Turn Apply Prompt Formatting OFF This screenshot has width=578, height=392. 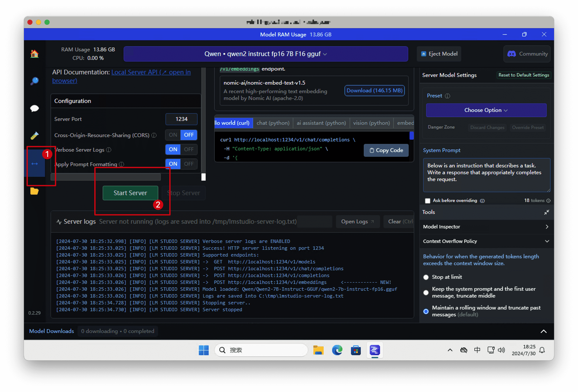pos(189,164)
